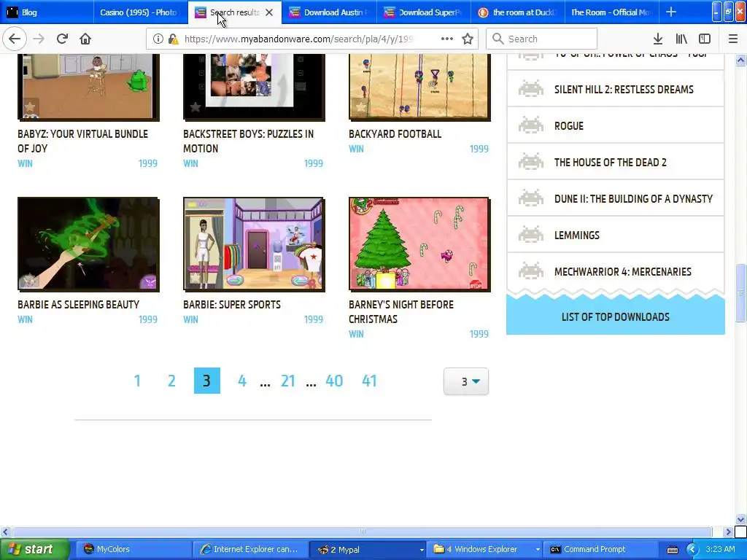Open the page number 3 dropdown
Screen dimensions: 747x560
pos(466,381)
